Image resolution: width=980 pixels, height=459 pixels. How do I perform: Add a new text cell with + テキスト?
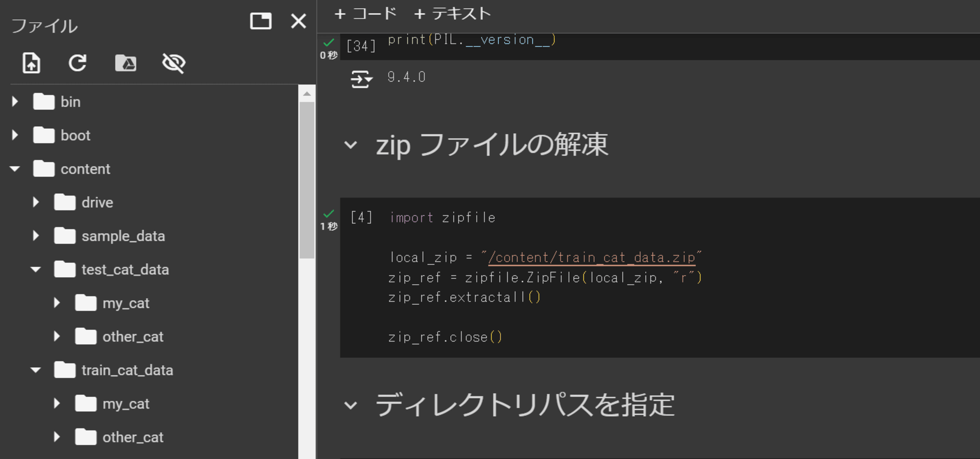click(x=452, y=14)
